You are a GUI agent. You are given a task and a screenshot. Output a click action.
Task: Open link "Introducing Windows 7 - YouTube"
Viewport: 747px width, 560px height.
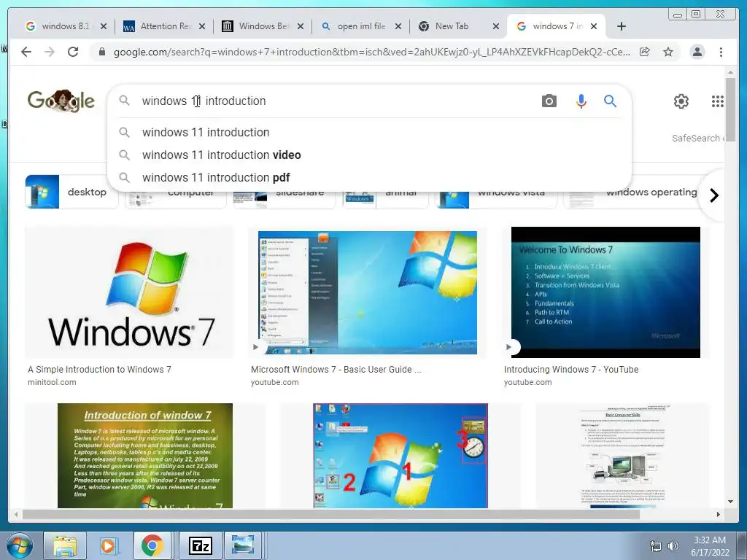(x=571, y=370)
